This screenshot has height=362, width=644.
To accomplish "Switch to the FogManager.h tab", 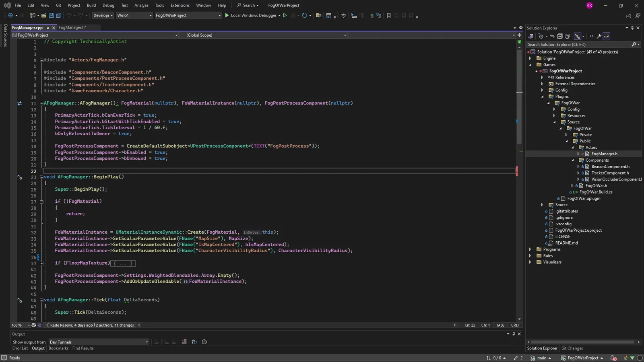I will coord(72,28).
